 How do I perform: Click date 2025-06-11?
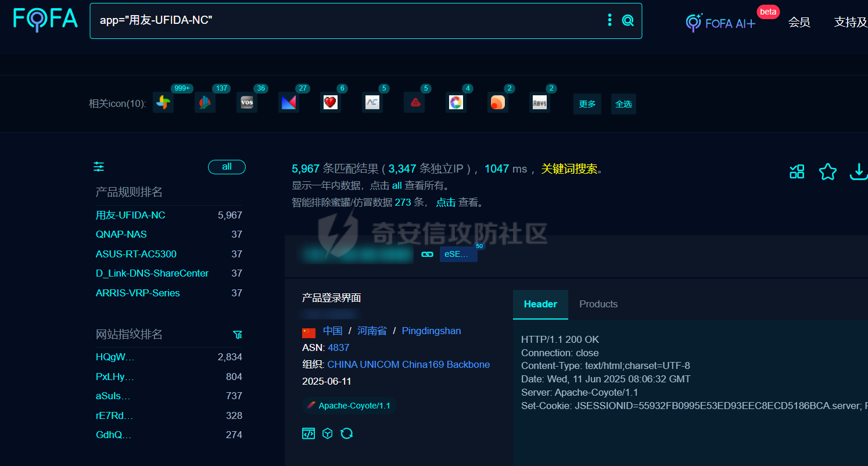coord(327,381)
